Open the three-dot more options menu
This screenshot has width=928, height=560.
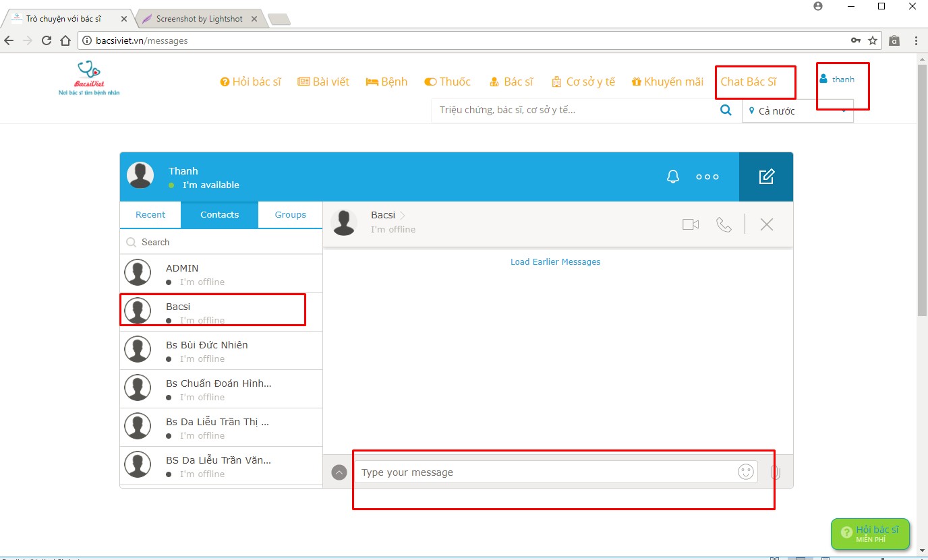(x=707, y=177)
